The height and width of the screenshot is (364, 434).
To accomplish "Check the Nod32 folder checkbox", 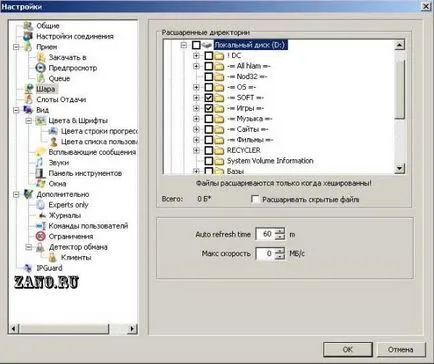I will (209, 77).
